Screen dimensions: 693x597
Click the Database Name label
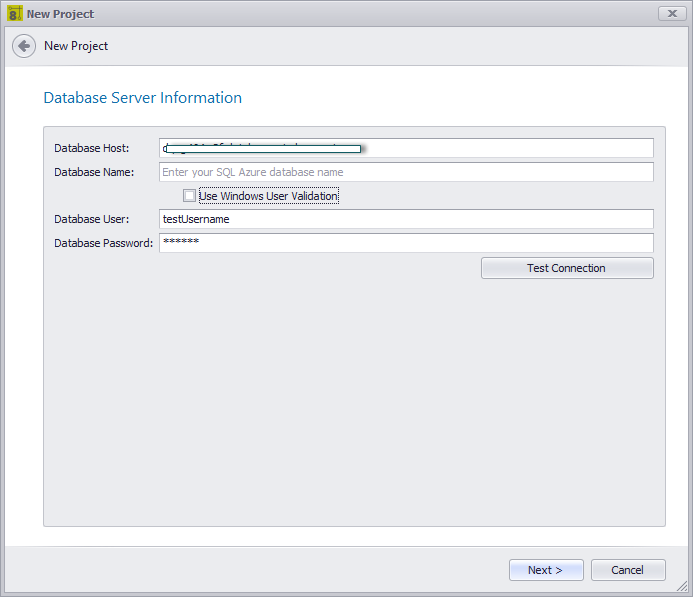click(x=94, y=172)
